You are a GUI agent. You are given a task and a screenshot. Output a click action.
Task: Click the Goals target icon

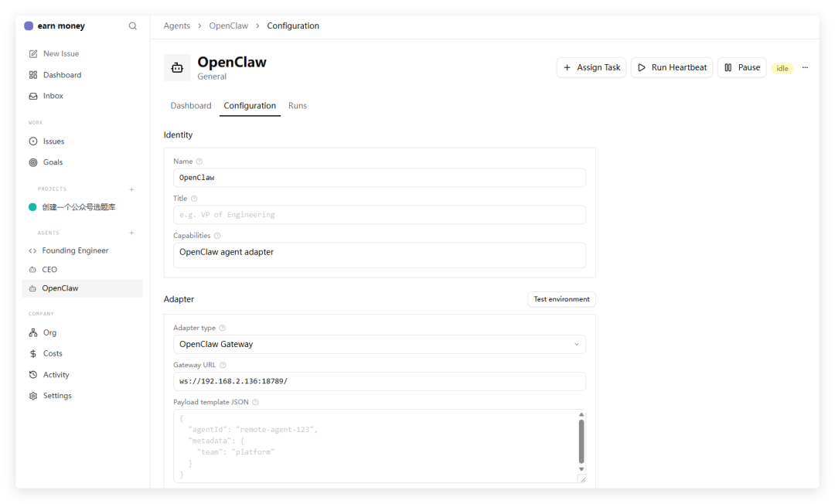click(33, 162)
